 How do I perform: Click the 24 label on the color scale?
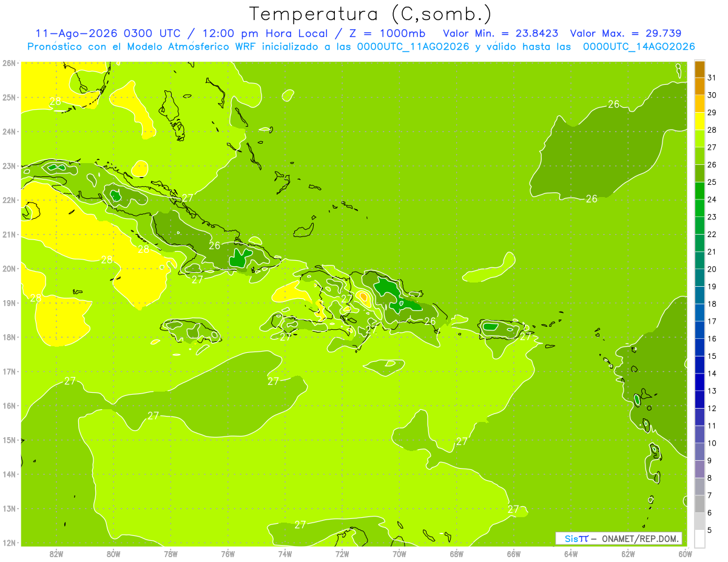tap(712, 199)
